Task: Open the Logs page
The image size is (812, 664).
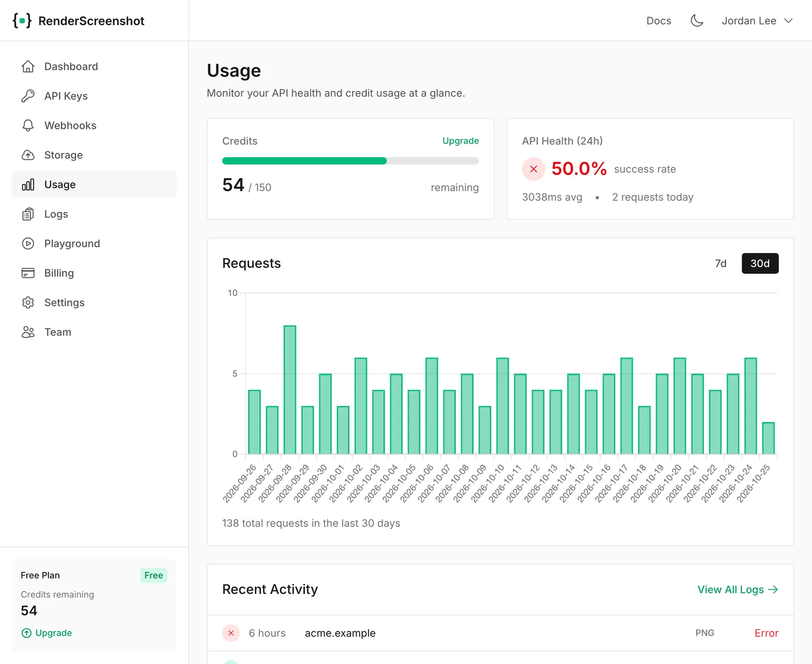Action: click(x=94, y=214)
